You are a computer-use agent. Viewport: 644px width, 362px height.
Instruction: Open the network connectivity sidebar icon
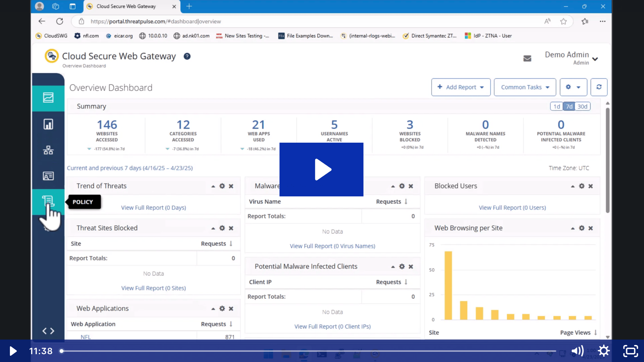(x=48, y=150)
